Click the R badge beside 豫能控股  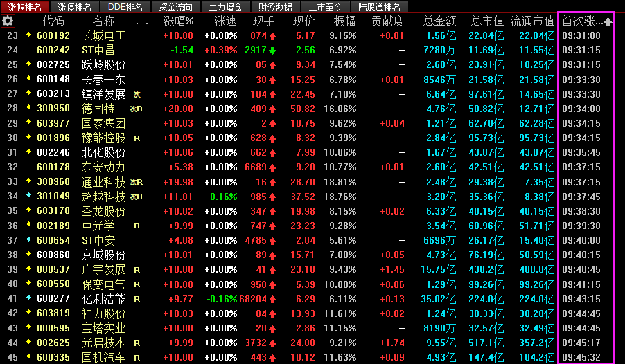click(x=137, y=138)
